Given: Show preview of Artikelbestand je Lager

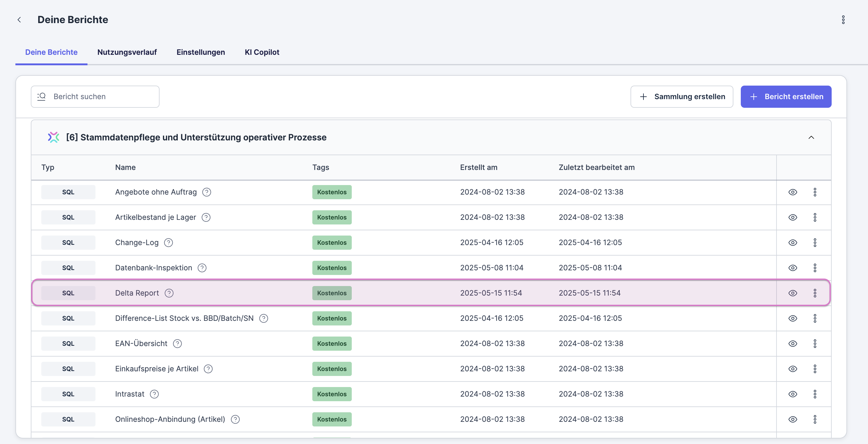Looking at the screenshot, I should pos(793,217).
